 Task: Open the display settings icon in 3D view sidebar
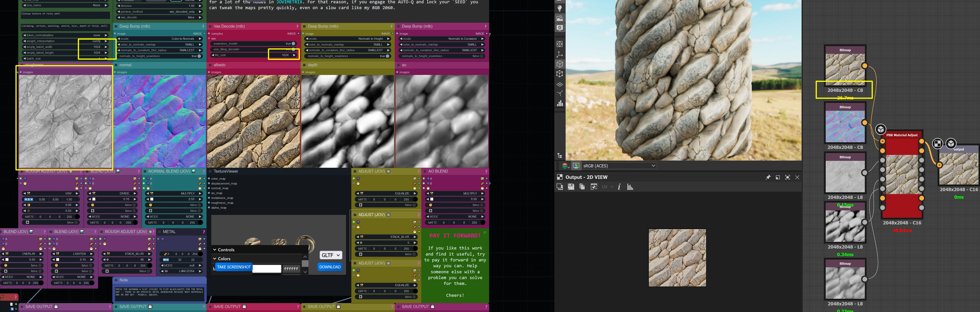[559, 28]
